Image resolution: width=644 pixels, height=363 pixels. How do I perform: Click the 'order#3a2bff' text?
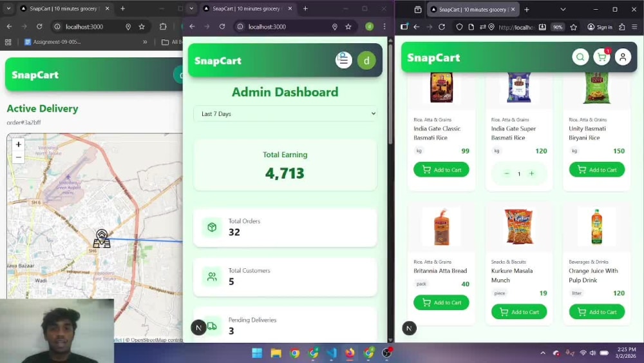pos(24,123)
